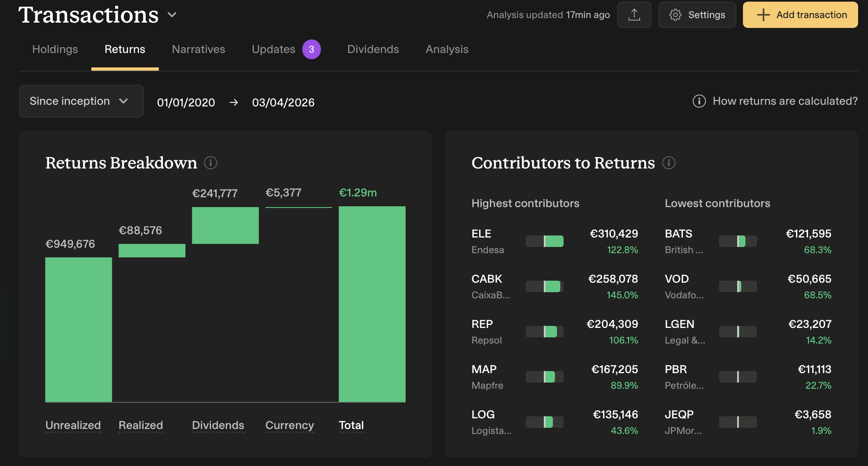Click info icon beside Contributors to Returns
The image size is (868, 466).
(x=668, y=163)
